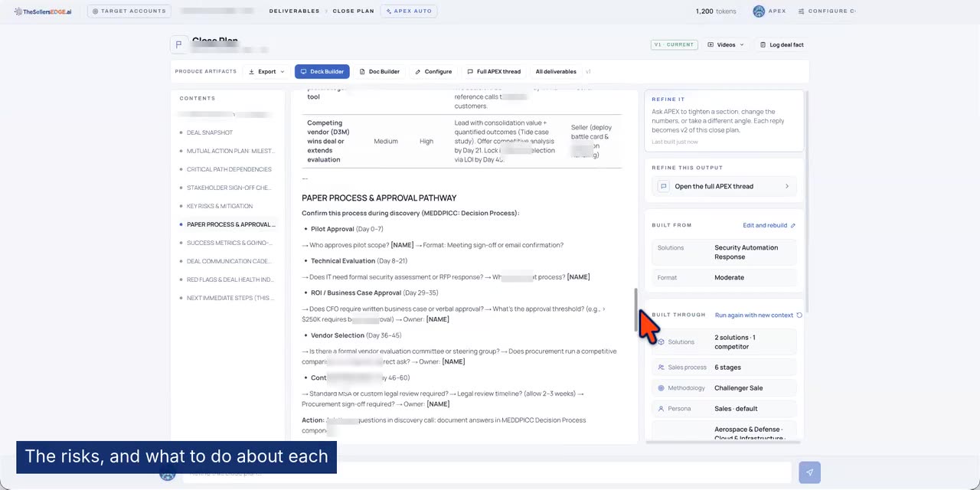Image resolution: width=980 pixels, height=490 pixels.
Task: Click the APEX Auto button
Action: coord(410,11)
